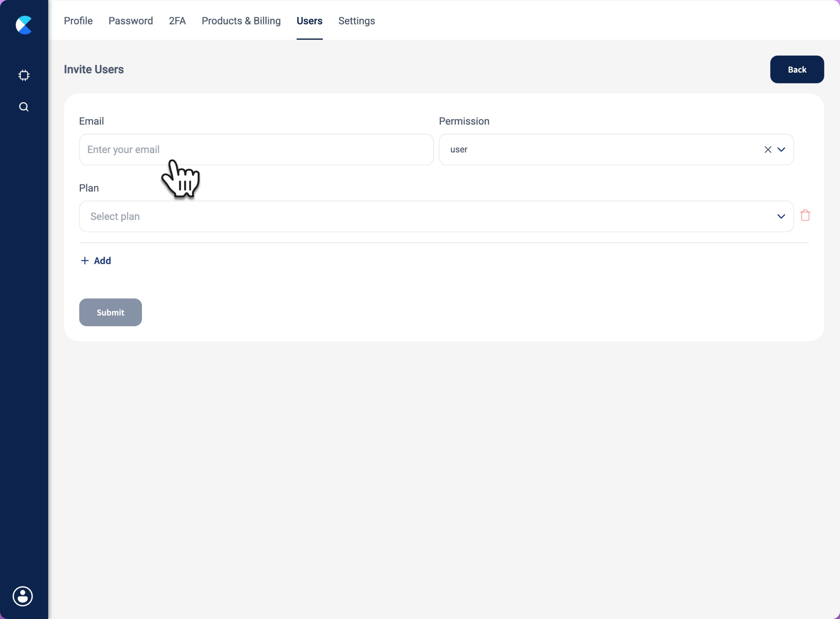Click the app logo in the sidebar

tap(24, 25)
